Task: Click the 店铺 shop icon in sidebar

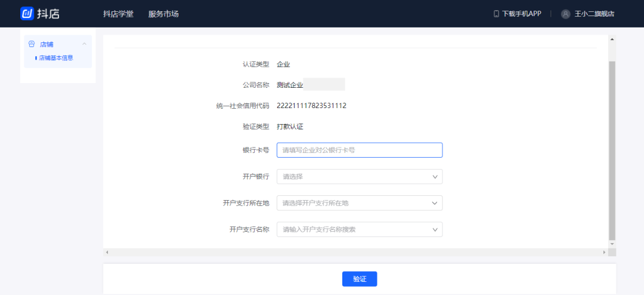Action: (x=32, y=44)
